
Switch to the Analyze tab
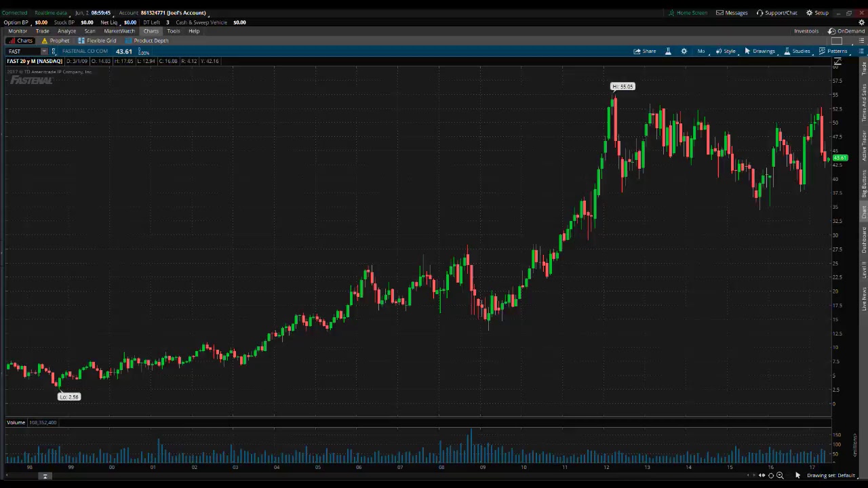66,31
